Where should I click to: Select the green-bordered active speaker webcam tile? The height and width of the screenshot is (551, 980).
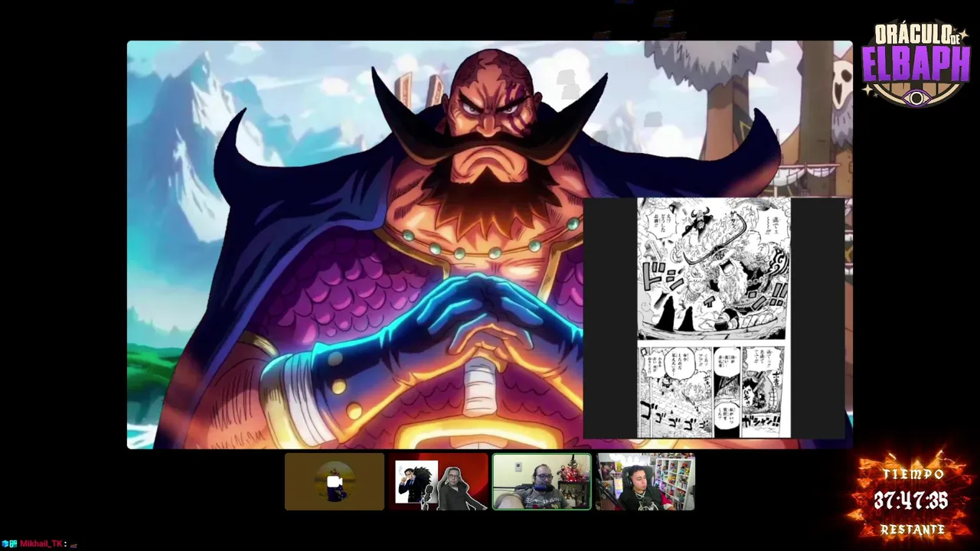pos(541,481)
